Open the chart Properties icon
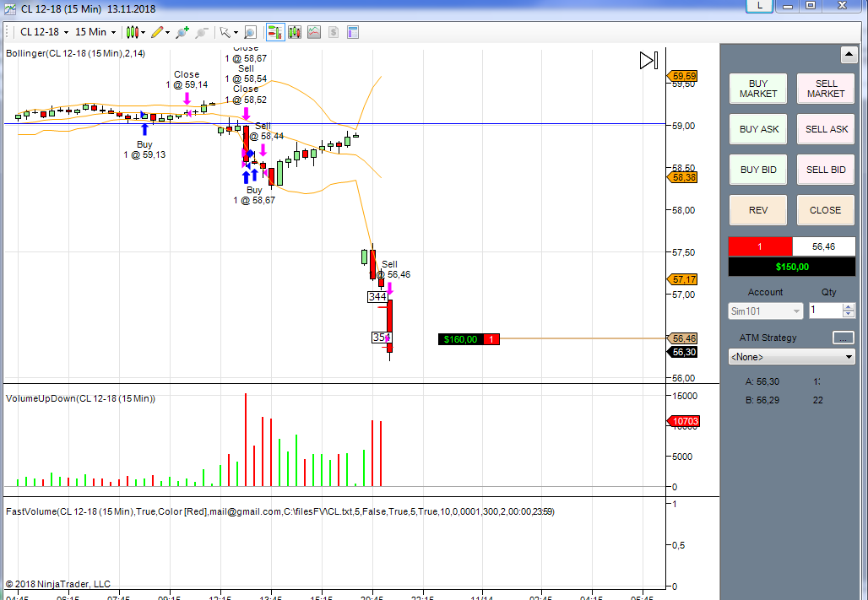868x600 pixels. pyautogui.click(x=353, y=32)
